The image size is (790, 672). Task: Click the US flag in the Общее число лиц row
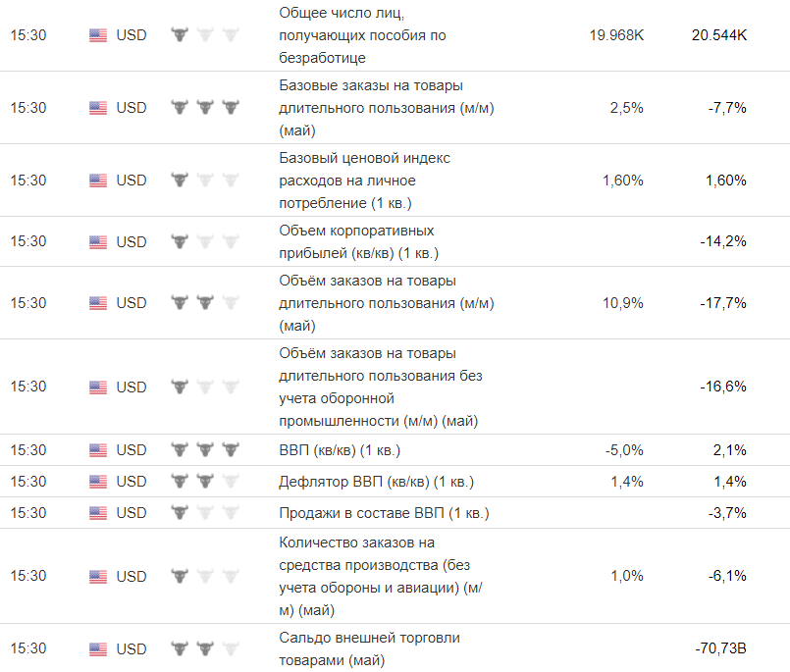click(x=98, y=35)
